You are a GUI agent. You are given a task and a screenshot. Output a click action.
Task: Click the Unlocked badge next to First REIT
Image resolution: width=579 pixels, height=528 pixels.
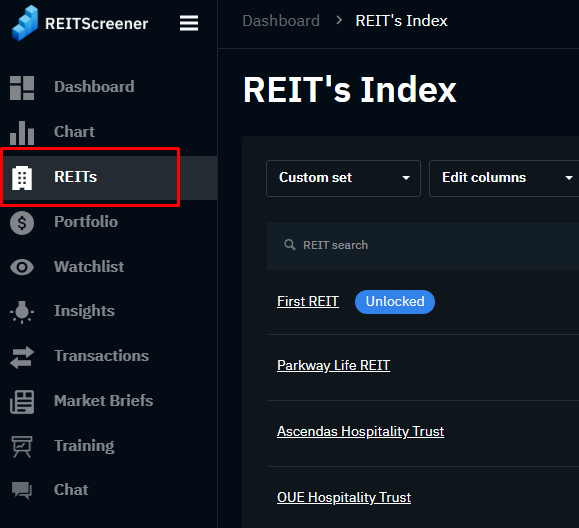[x=395, y=302]
